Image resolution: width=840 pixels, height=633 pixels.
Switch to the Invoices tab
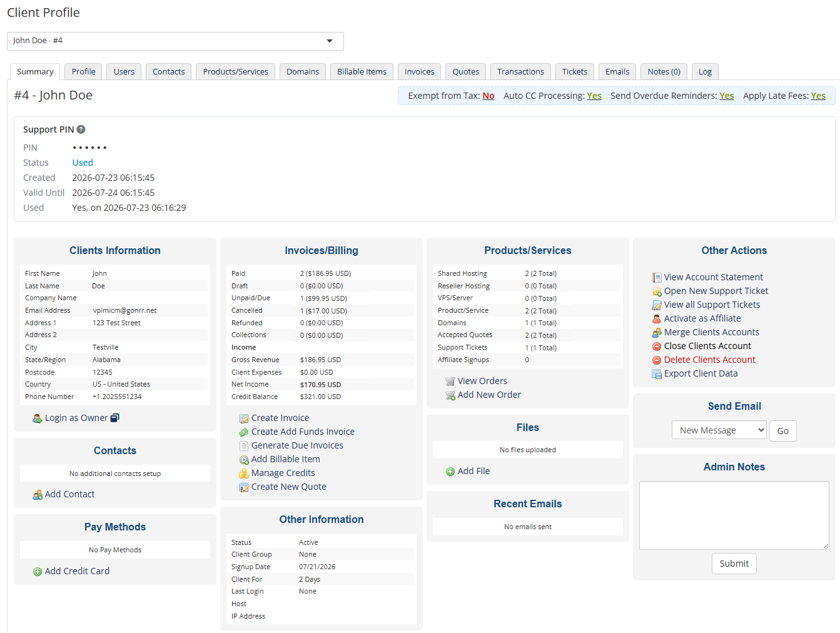click(x=420, y=72)
